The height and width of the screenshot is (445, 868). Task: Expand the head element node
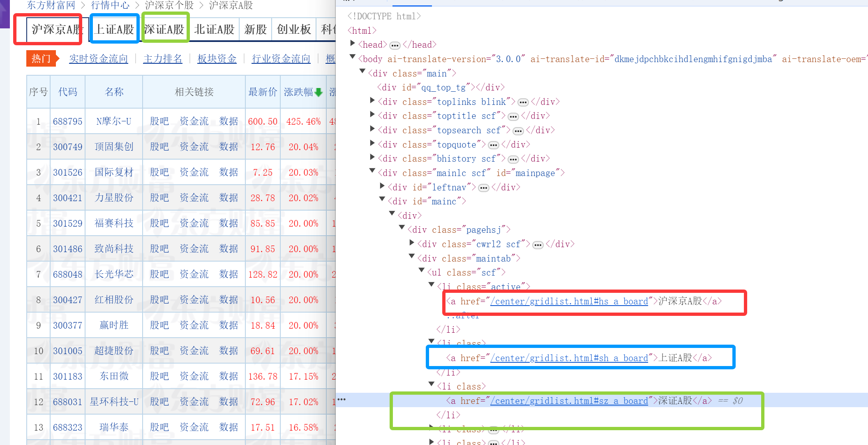(x=353, y=43)
